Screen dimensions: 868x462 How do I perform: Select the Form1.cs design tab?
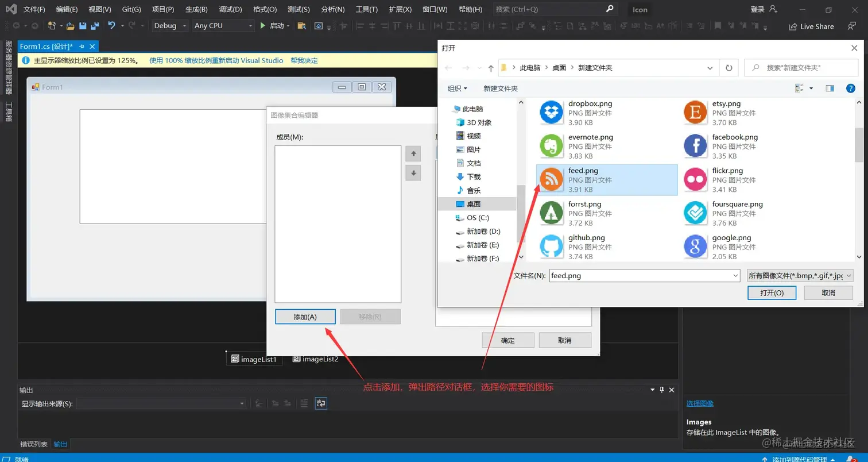coord(46,46)
